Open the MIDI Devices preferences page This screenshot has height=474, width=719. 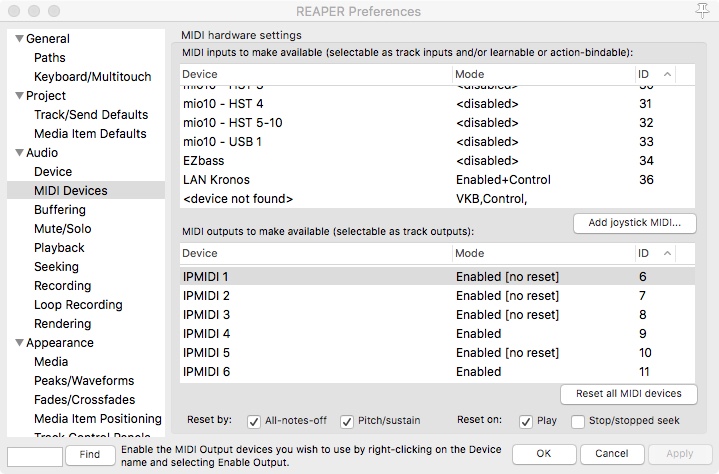coord(70,191)
